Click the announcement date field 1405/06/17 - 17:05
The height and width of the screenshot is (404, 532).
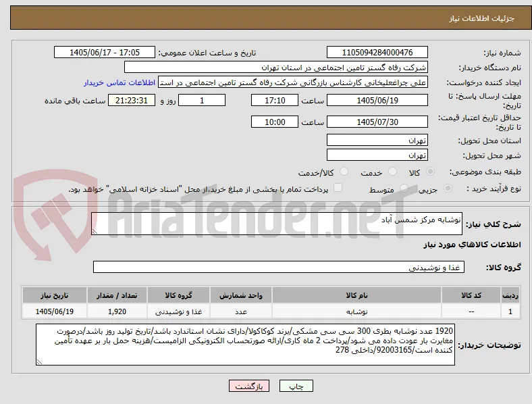(x=105, y=52)
